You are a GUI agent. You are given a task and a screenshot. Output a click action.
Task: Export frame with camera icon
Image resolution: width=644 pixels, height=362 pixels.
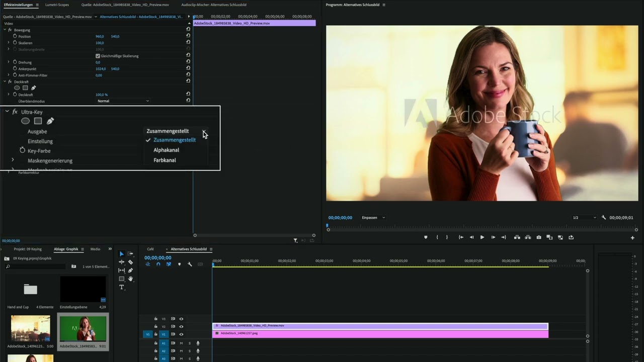539,237
